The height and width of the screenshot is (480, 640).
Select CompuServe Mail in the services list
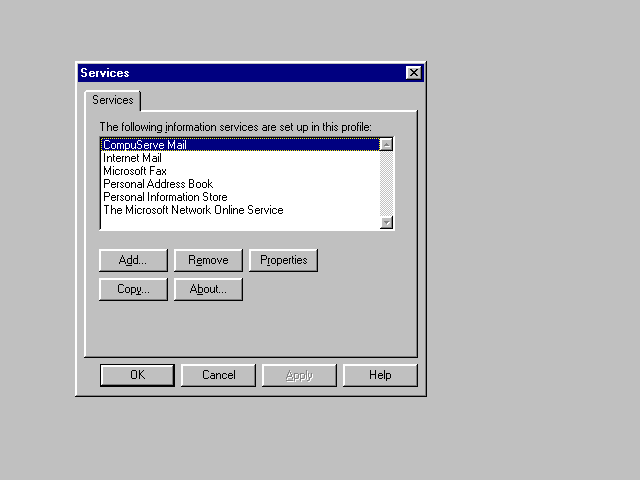[x=145, y=145]
